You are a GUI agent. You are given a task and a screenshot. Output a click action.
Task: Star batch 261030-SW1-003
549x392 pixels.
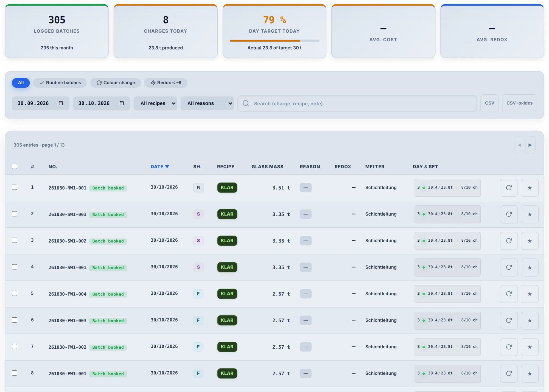(x=530, y=214)
